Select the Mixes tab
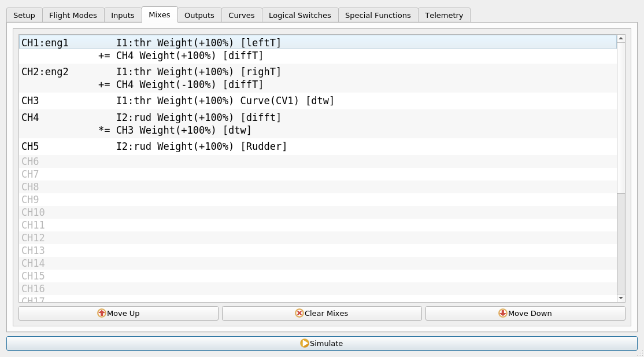Screen dimensions: 644x357 point(160,14)
